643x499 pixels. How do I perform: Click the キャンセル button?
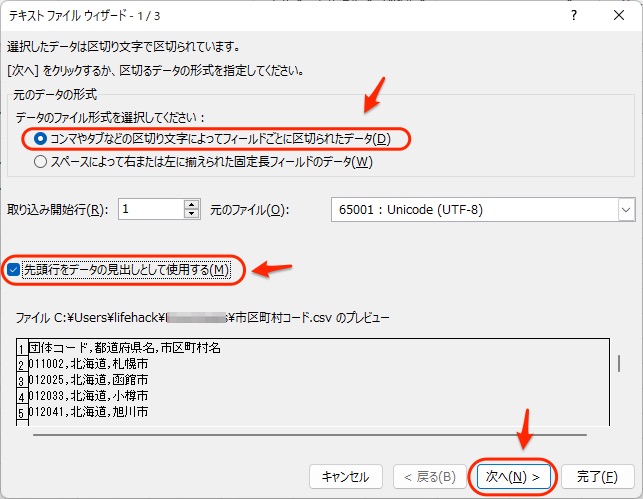pos(346,476)
